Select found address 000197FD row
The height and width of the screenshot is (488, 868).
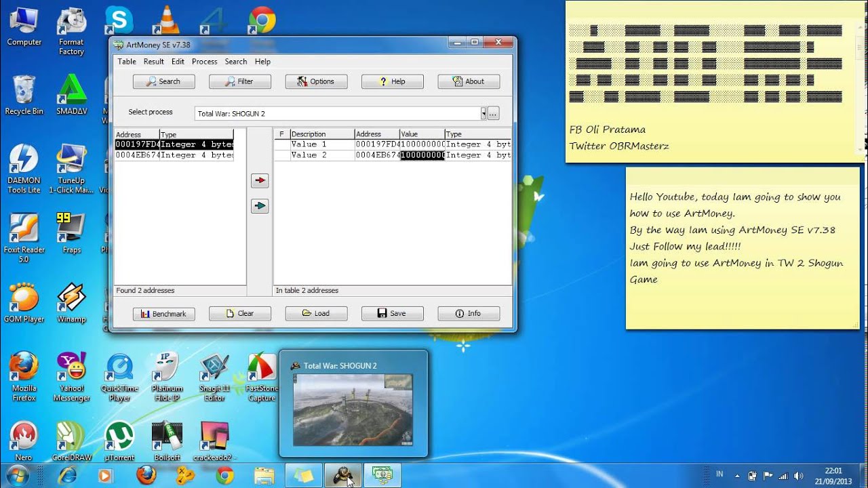[x=174, y=144]
